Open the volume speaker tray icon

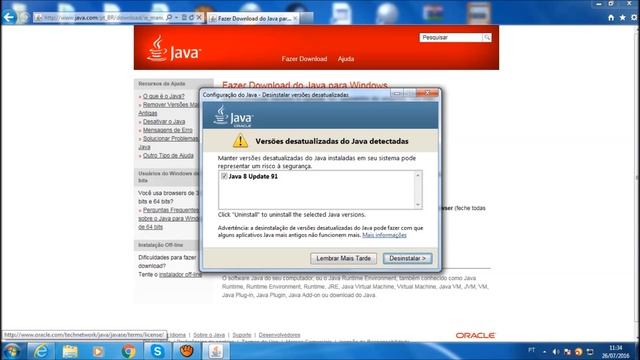point(556,351)
